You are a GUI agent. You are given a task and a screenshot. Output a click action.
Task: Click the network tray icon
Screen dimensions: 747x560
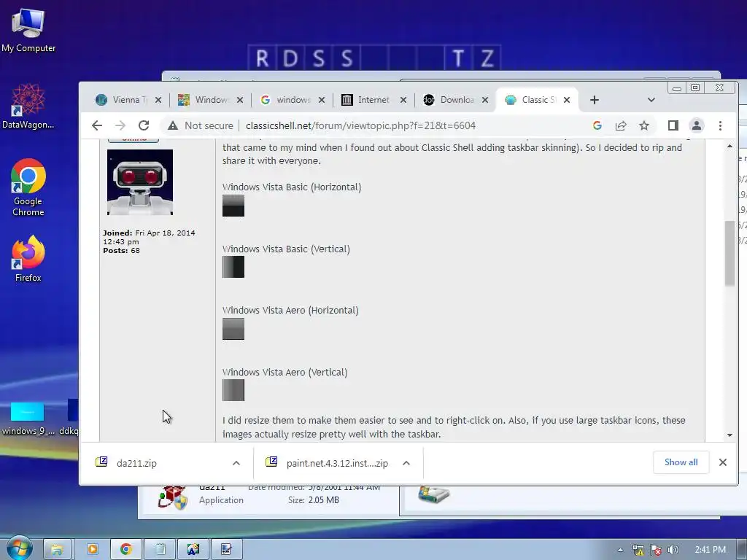[x=638, y=550]
